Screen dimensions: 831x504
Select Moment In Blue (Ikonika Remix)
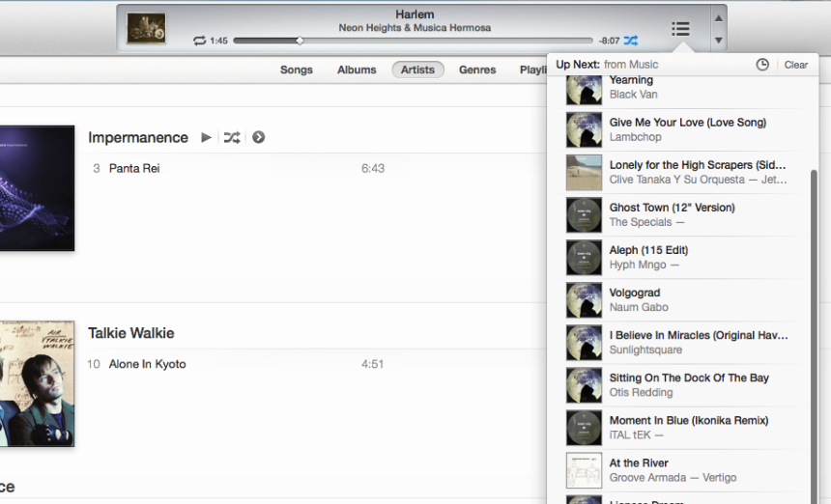pyautogui.click(x=684, y=428)
